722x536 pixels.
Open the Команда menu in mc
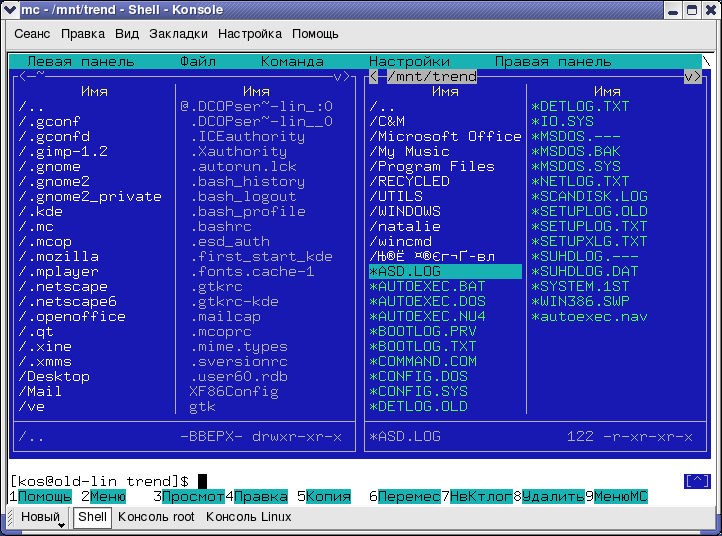point(292,61)
